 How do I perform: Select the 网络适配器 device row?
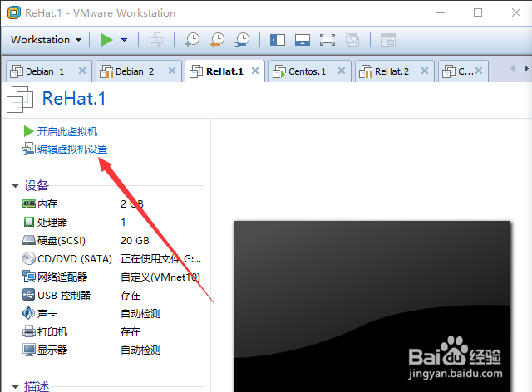pos(112,277)
